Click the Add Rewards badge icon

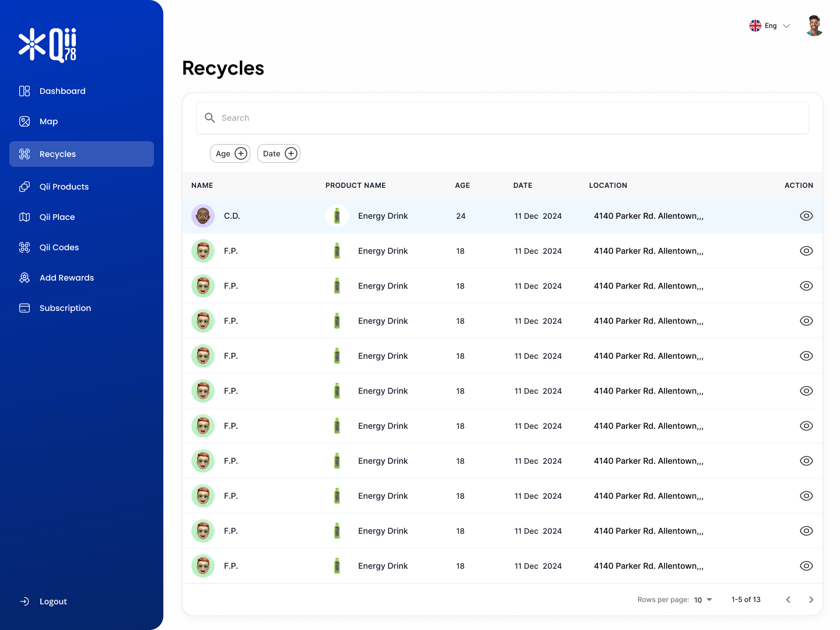24,278
